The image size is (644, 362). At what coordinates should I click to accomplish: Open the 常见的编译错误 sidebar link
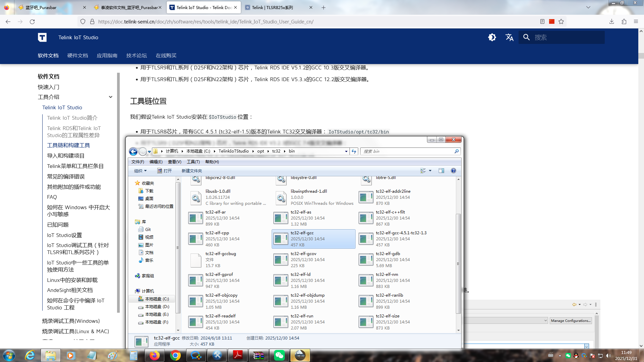(x=66, y=176)
